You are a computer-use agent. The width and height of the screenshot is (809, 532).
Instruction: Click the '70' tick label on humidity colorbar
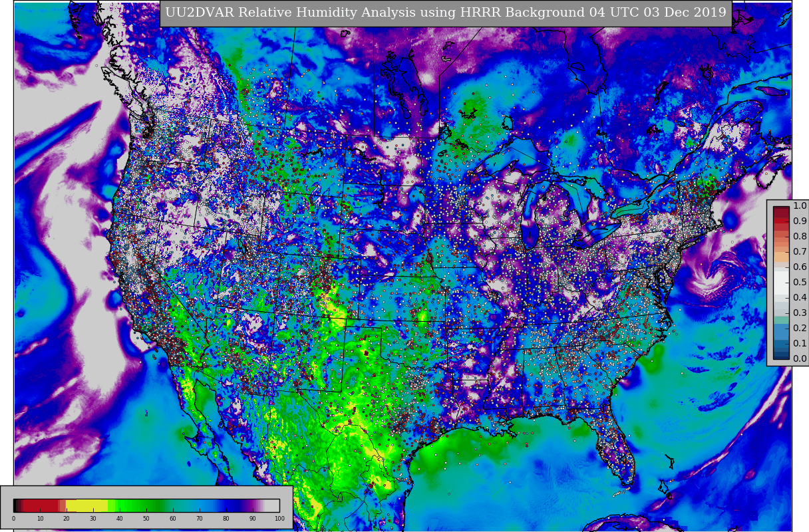point(200,519)
